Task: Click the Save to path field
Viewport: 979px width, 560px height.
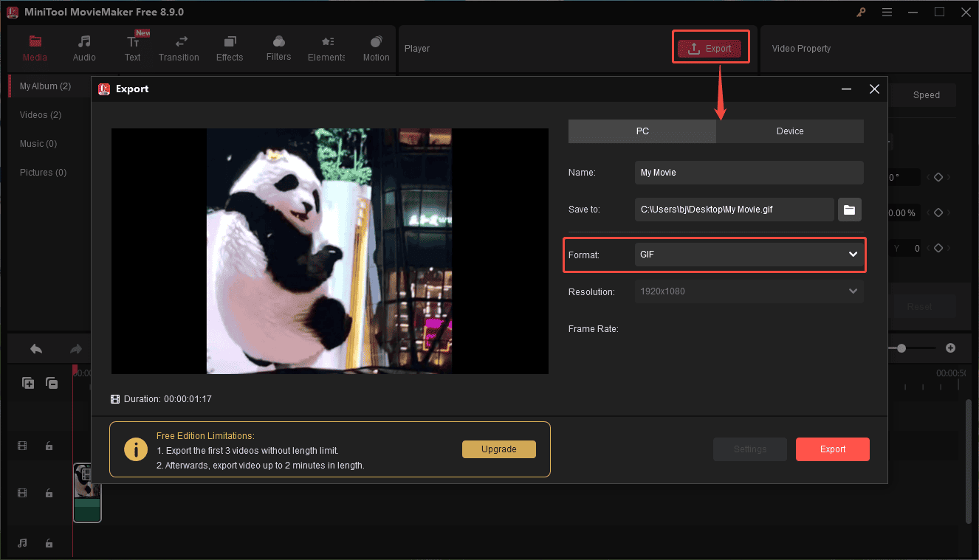Action: click(x=735, y=210)
